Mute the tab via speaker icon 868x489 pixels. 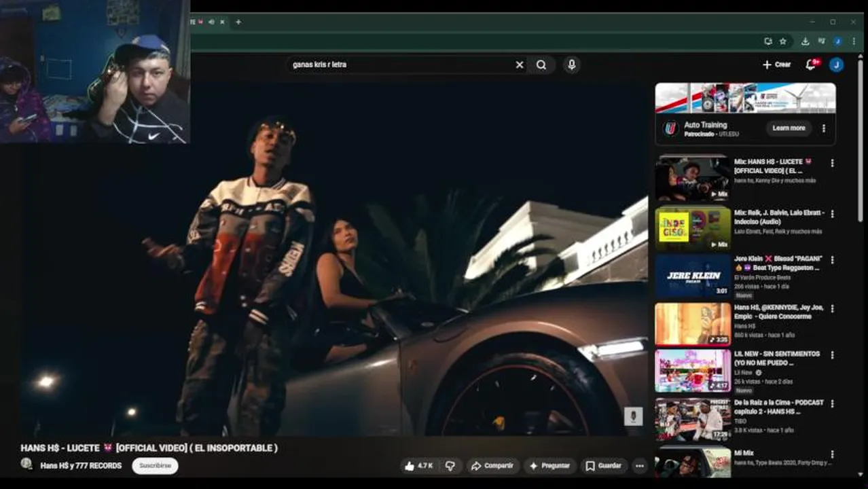[211, 22]
